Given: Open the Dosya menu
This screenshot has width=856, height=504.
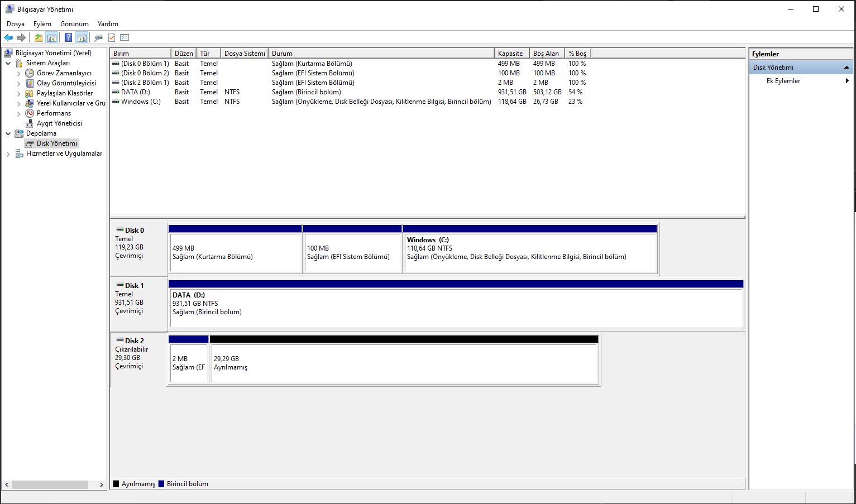Looking at the screenshot, I should click(x=16, y=24).
